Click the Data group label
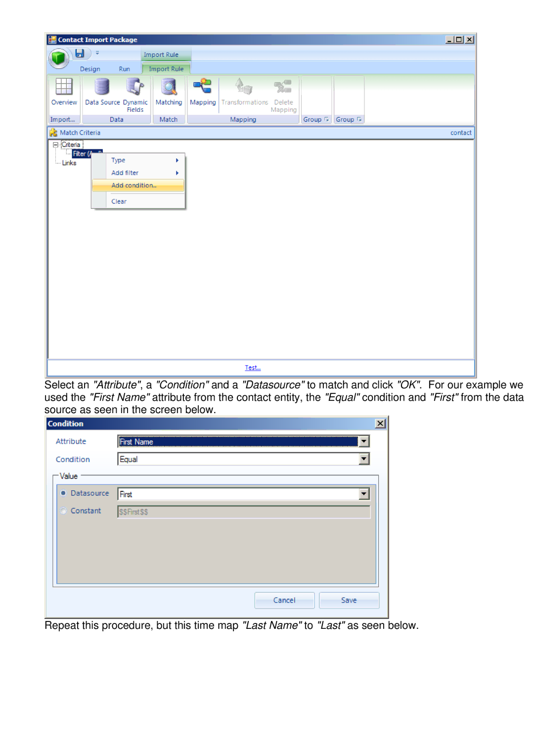Viewport: 534px width, 756px height. [117, 120]
